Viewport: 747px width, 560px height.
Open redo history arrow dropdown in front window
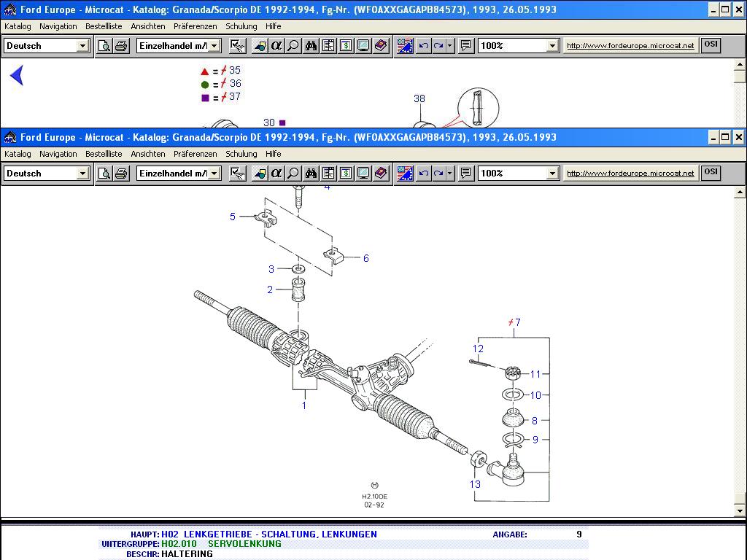click(x=449, y=174)
